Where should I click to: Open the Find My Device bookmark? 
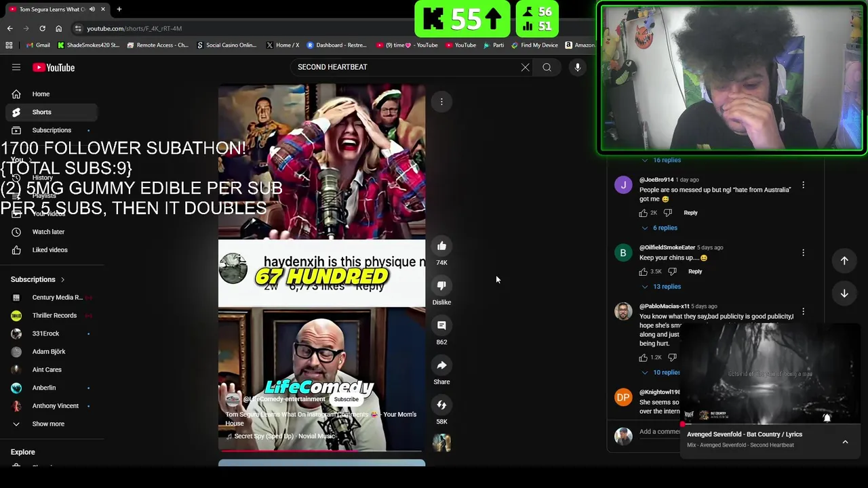tap(534, 45)
